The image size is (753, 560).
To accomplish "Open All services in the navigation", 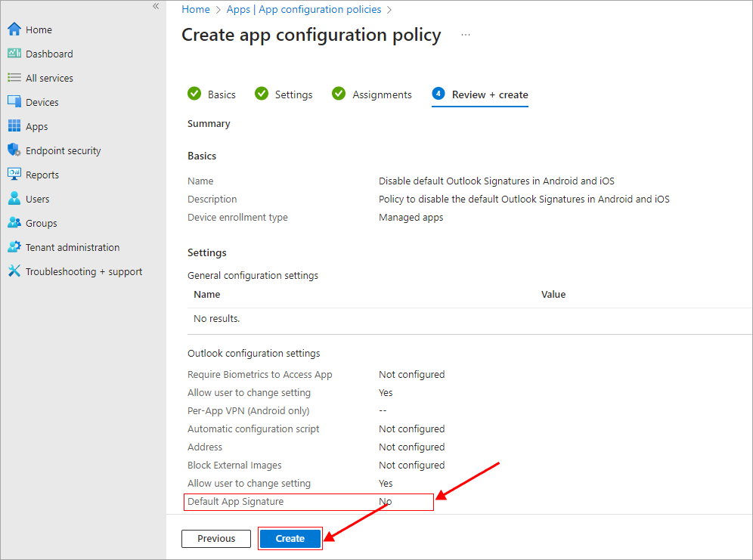I will click(49, 78).
